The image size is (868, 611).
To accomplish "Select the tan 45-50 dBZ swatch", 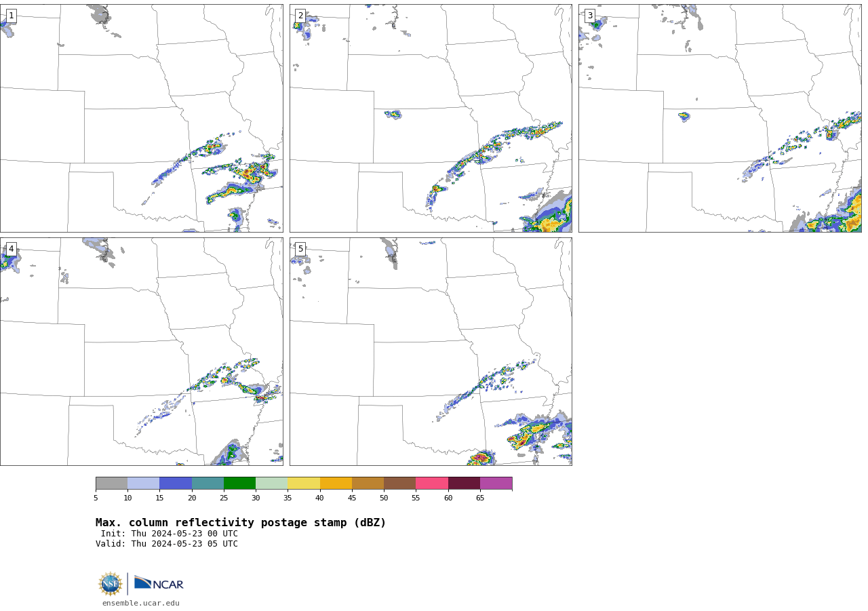I will click(368, 484).
